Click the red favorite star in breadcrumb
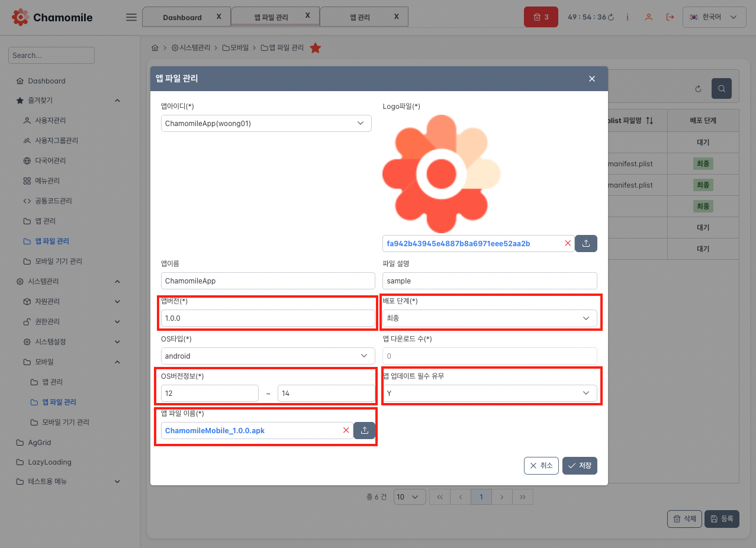 [316, 48]
